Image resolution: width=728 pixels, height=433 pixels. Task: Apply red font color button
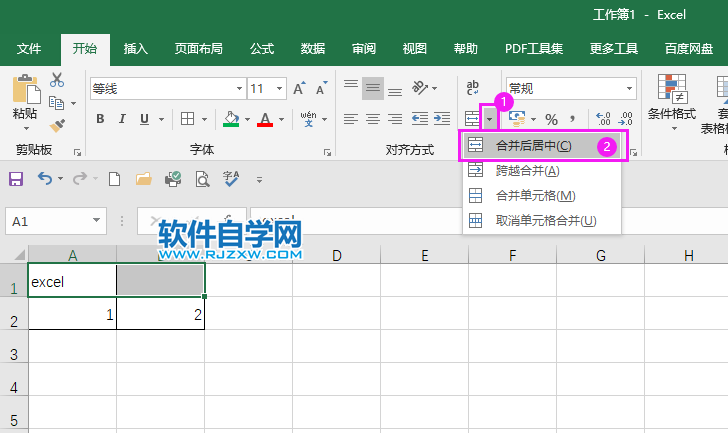click(x=265, y=119)
